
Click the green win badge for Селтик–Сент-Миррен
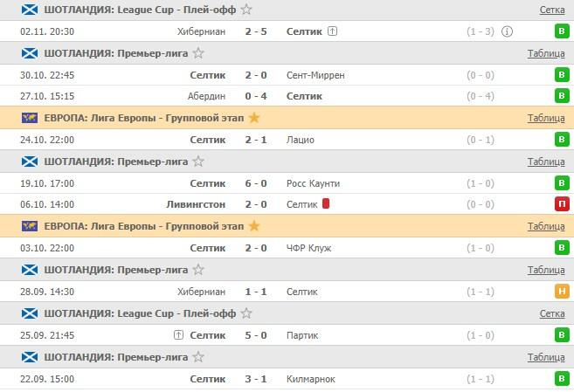coord(562,75)
